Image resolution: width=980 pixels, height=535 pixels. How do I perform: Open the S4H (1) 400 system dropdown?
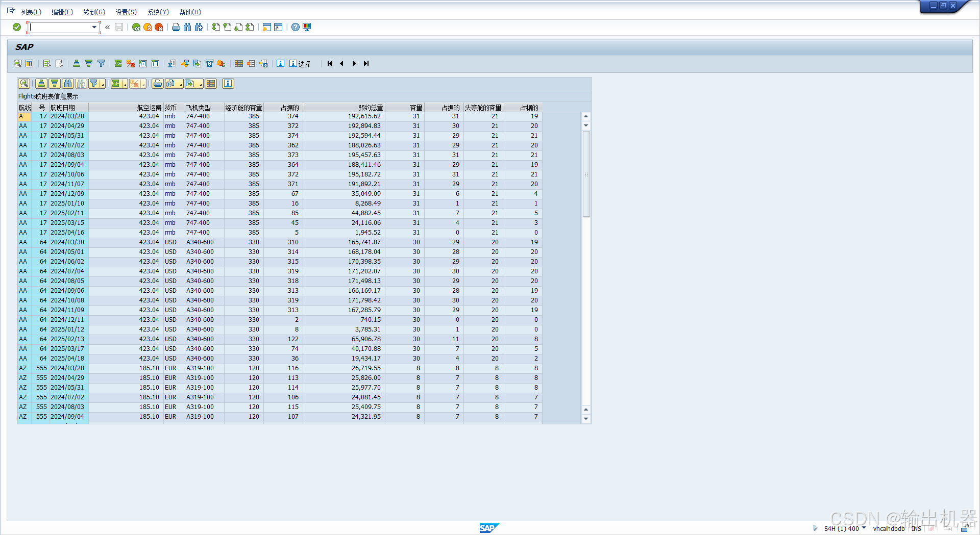863,529
